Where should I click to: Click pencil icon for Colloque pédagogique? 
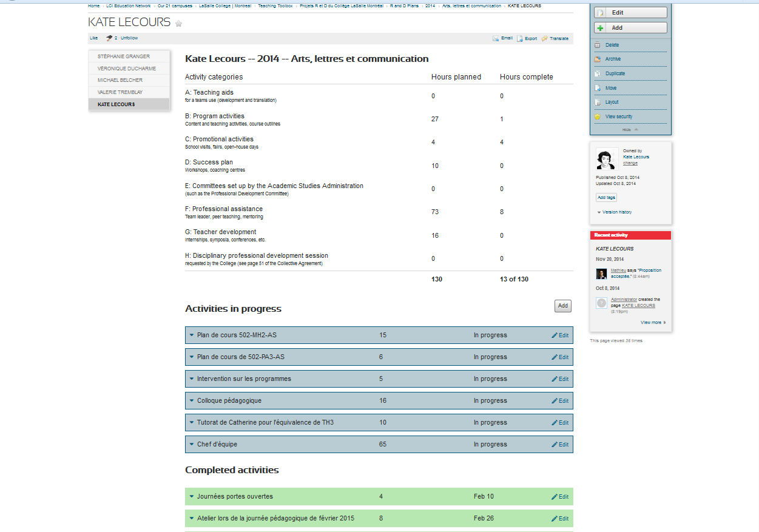pyautogui.click(x=555, y=401)
